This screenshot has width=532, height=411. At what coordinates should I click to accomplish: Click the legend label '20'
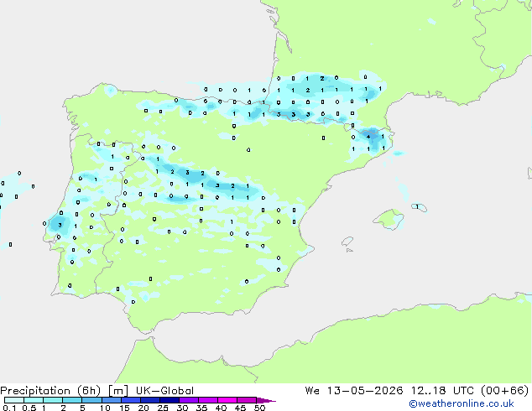click(143, 408)
